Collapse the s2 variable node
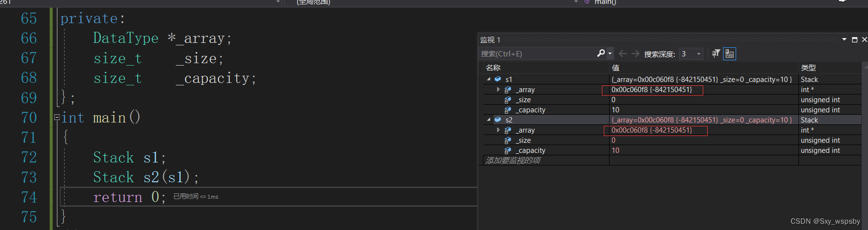The image size is (868, 230). coord(488,120)
